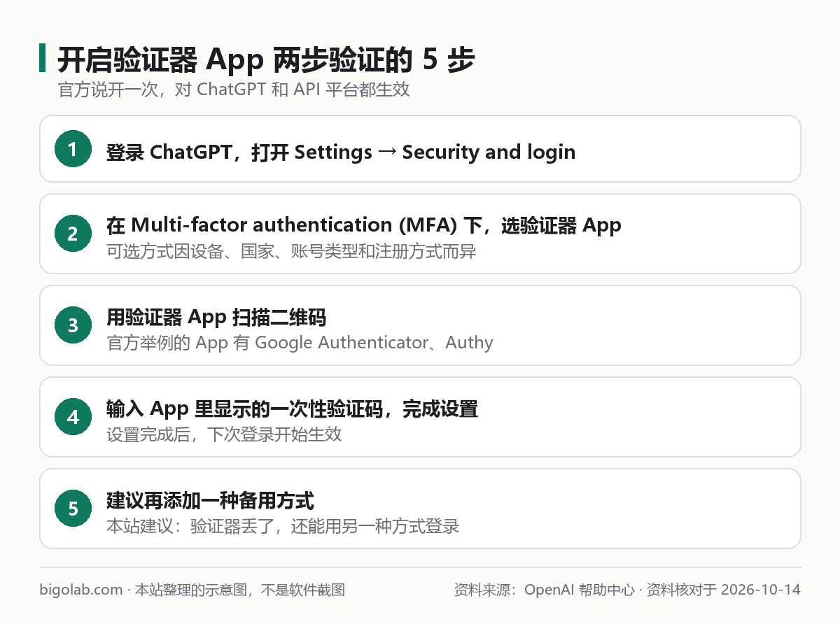Screen dimensions: 840x624
Task: Click the note "设置完成后，下次登录开始生效"
Action: (x=224, y=434)
